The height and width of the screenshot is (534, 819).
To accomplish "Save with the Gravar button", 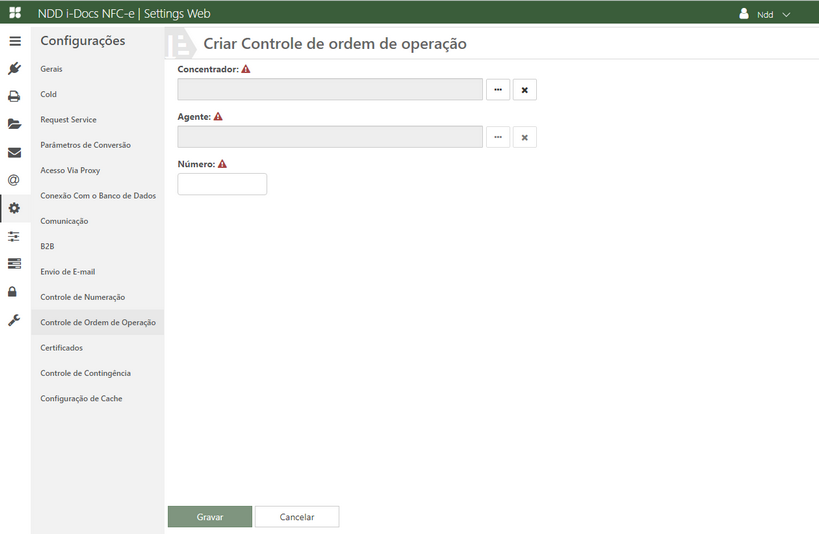I will point(210,516).
